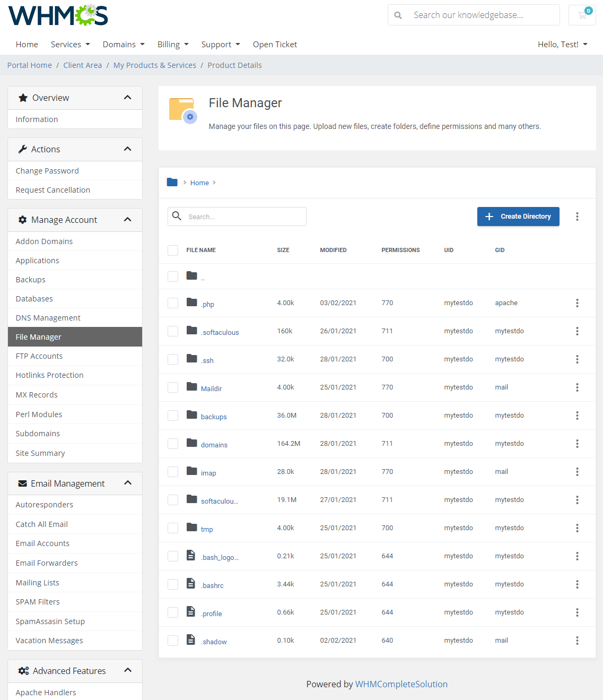
Task: Click the Create Directory button
Action: point(518,217)
